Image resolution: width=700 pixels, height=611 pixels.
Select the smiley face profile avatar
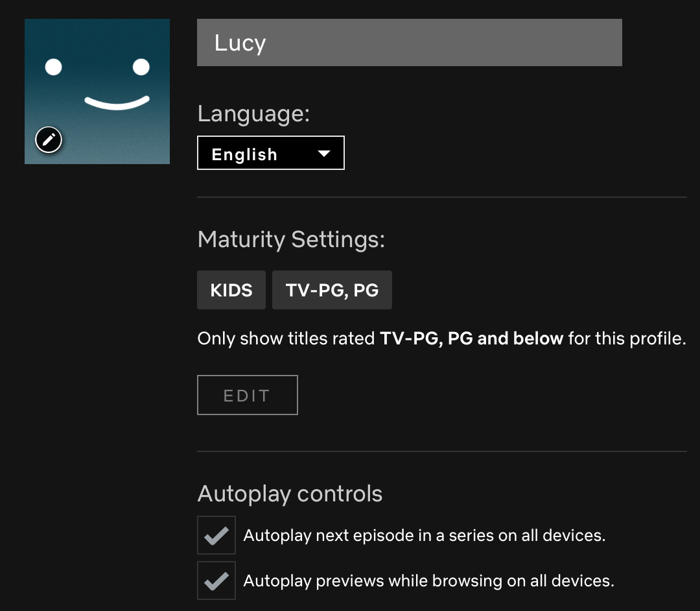coord(97,91)
